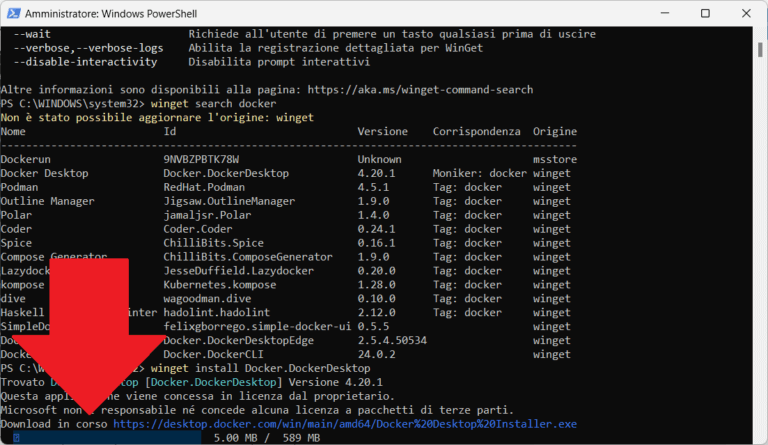Viewport: 768px width, 445px height.
Task: Click the 'Versione' column header
Action: (383, 131)
